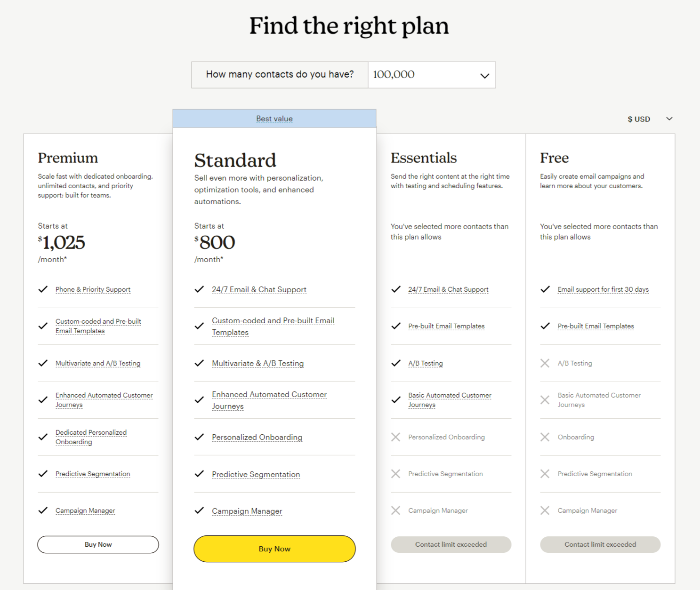
Task: Click Standard 24/7 Email & Chat Support link
Action: coord(259,289)
